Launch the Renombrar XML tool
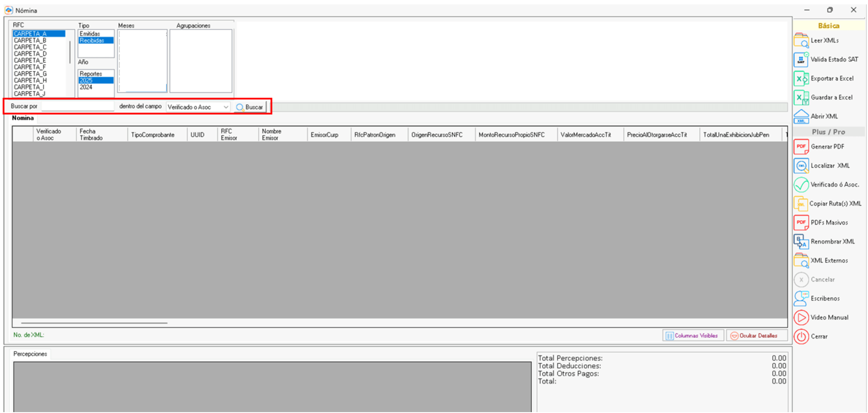 point(801,242)
